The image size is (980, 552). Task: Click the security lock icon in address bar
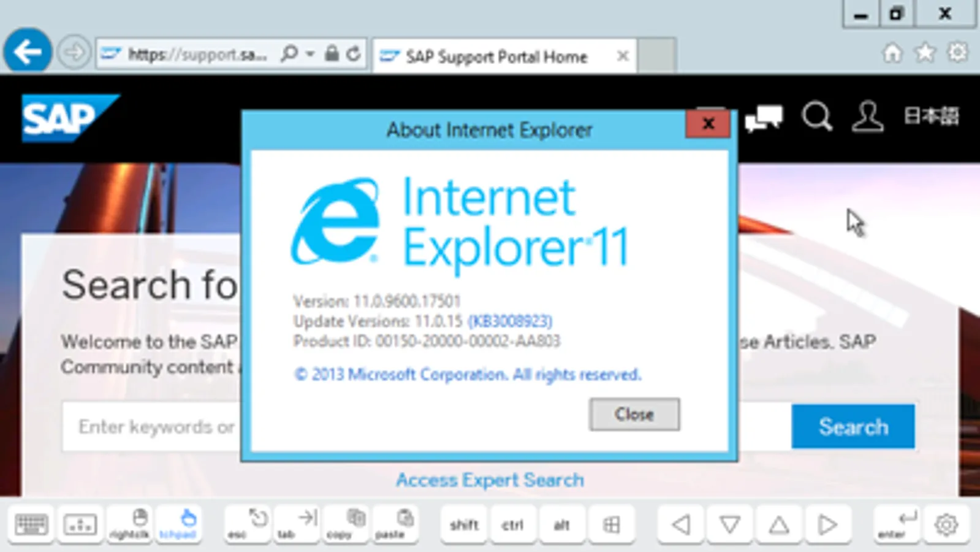[332, 53]
